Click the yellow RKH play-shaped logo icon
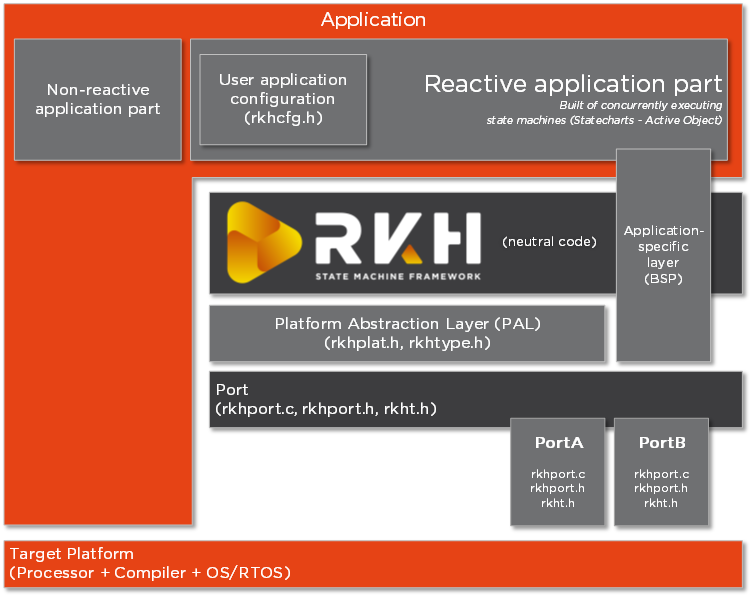Viewport: 752px width, 597px height. [x=263, y=242]
